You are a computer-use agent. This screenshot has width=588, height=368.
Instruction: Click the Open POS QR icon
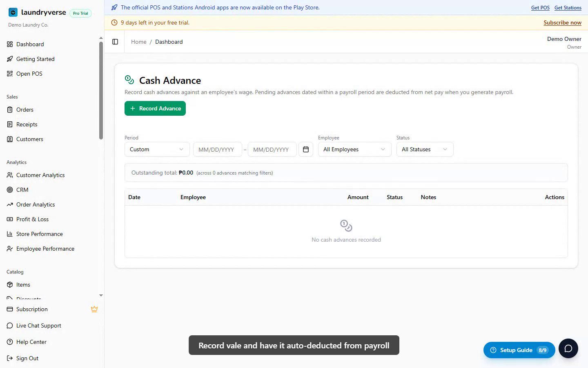(10, 74)
